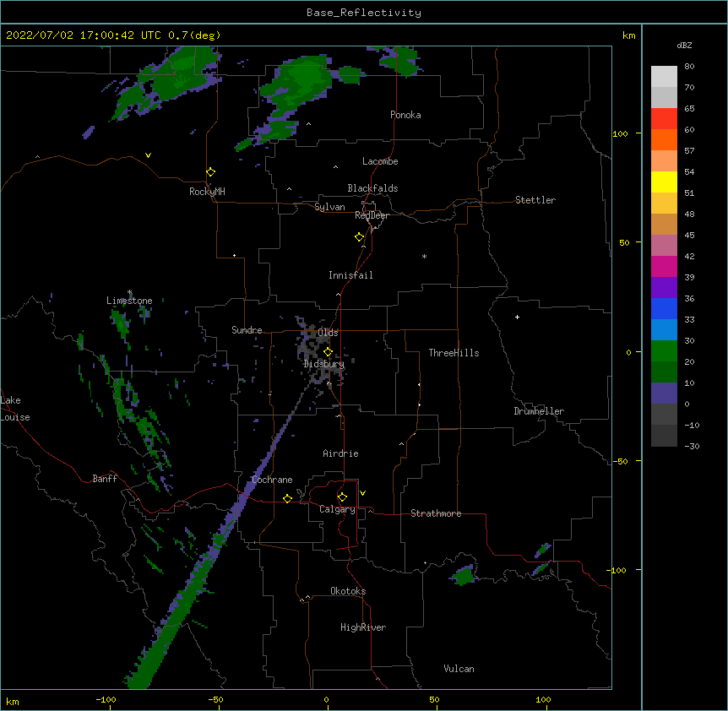This screenshot has height=711, width=728.
Task: Click the Limestone label
Action: pyautogui.click(x=129, y=301)
